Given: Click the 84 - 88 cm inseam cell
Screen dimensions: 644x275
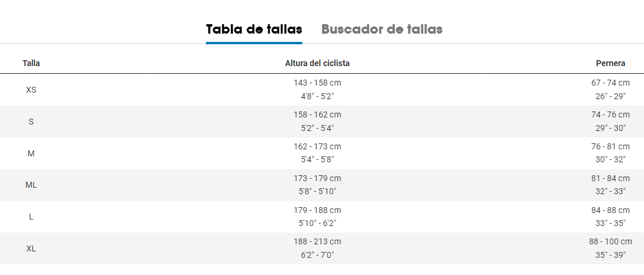Looking at the screenshot, I should [x=610, y=210].
